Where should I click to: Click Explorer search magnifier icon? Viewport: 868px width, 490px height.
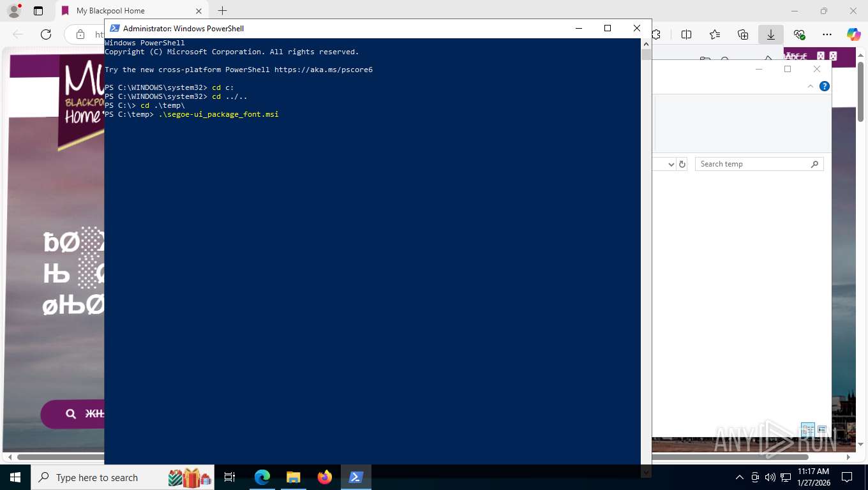(814, 164)
